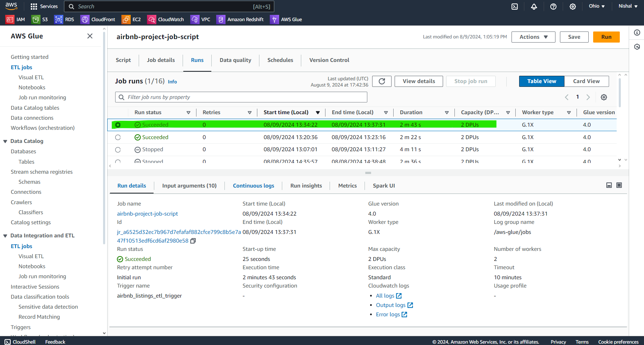Open the Input arguments (10) tab
644x345 pixels.
[190, 186]
